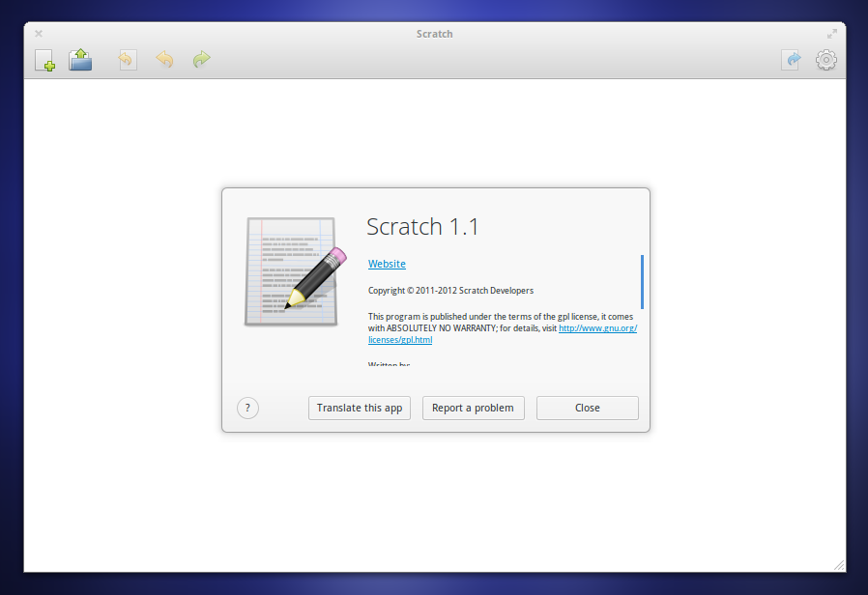Create a new document
The width and height of the screenshot is (868, 595).
click(44, 60)
